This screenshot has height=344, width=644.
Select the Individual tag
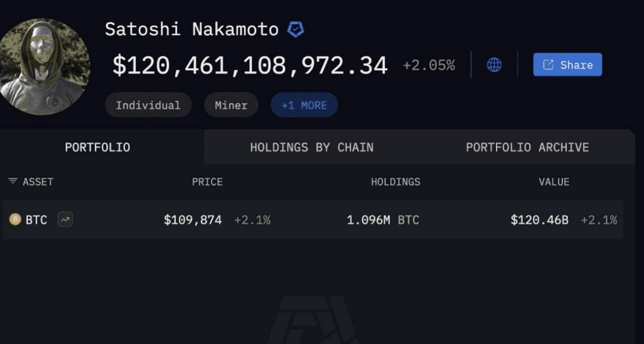pyautogui.click(x=148, y=105)
